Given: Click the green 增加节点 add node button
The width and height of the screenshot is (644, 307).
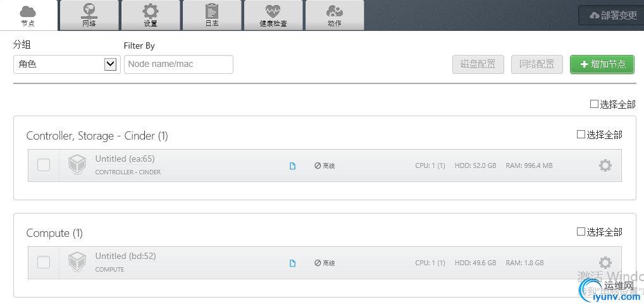Looking at the screenshot, I should (602, 64).
